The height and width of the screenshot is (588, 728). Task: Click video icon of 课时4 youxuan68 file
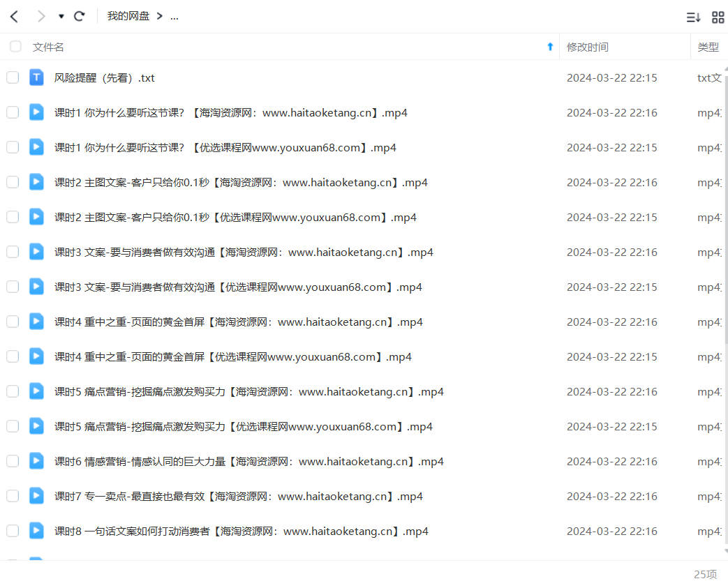pos(36,356)
